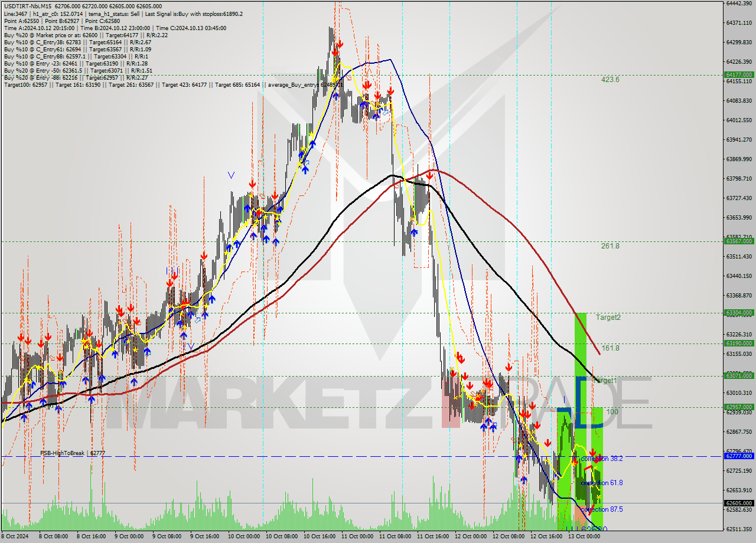Click the 'correction 61.8' label
The image size is (756, 543).
601,483
